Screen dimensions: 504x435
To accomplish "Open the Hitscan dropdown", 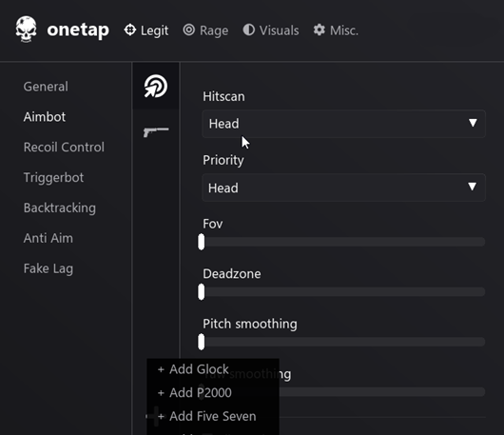I will (x=343, y=124).
